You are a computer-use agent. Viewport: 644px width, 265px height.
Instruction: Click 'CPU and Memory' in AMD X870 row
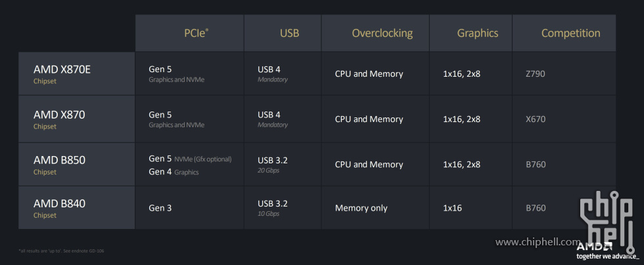[x=369, y=119]
